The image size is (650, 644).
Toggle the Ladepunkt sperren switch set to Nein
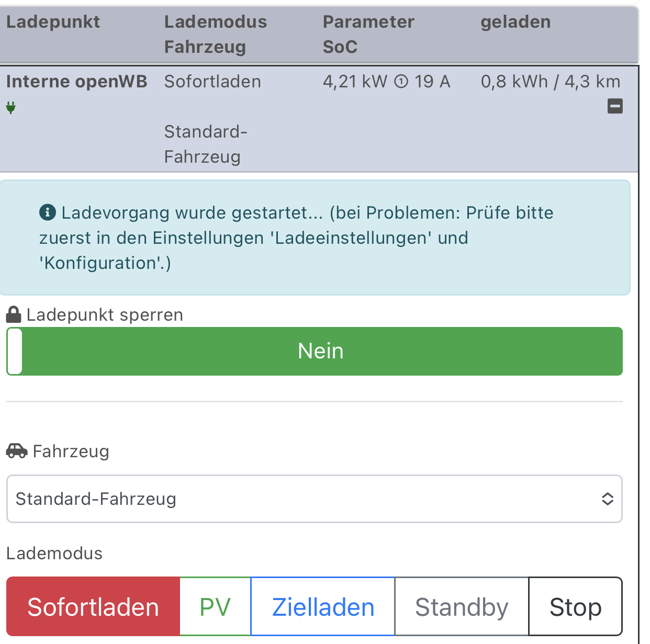315,351
